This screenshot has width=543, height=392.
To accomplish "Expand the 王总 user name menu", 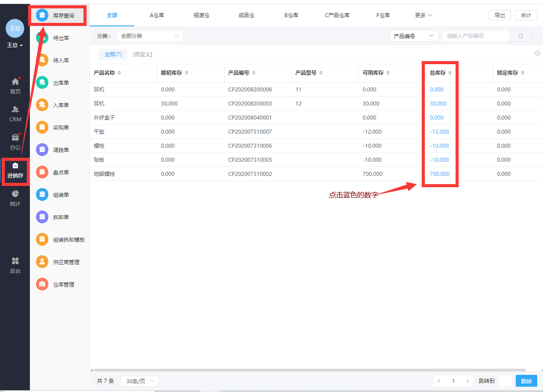I will pos(15,45).
